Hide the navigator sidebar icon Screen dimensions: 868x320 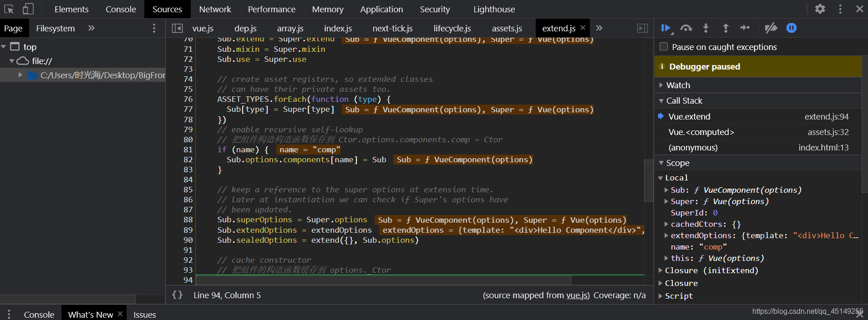click(x=178, y=28)
